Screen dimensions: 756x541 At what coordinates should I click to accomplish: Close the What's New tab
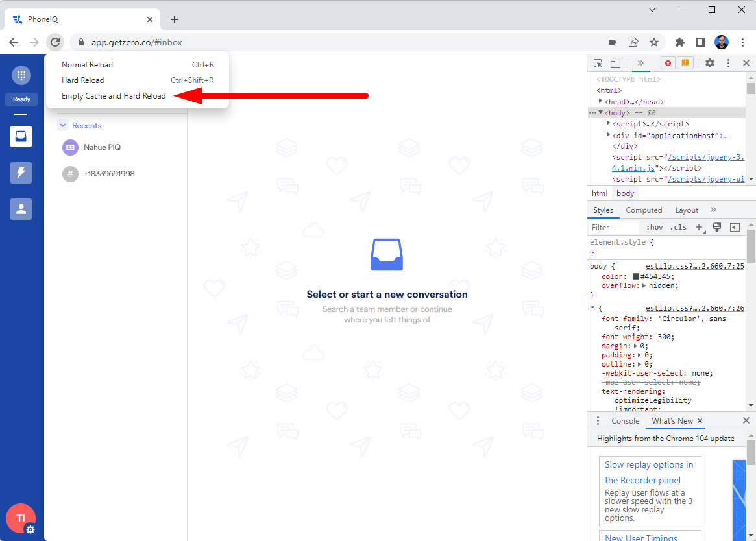click(700, 420)
